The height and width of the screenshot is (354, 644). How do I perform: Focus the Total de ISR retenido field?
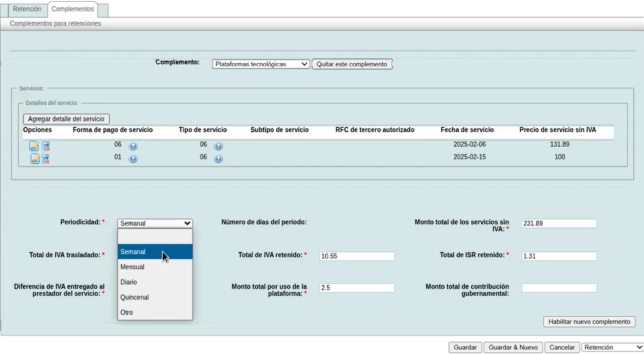coord(559,256)
